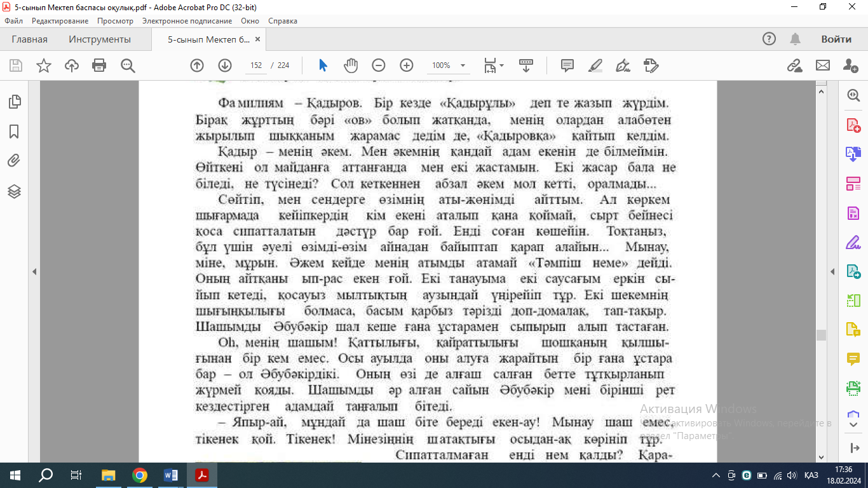The image size is (868, 488).
Task: Open Google Chrome from the taskbar
Action: click(140, 475)
